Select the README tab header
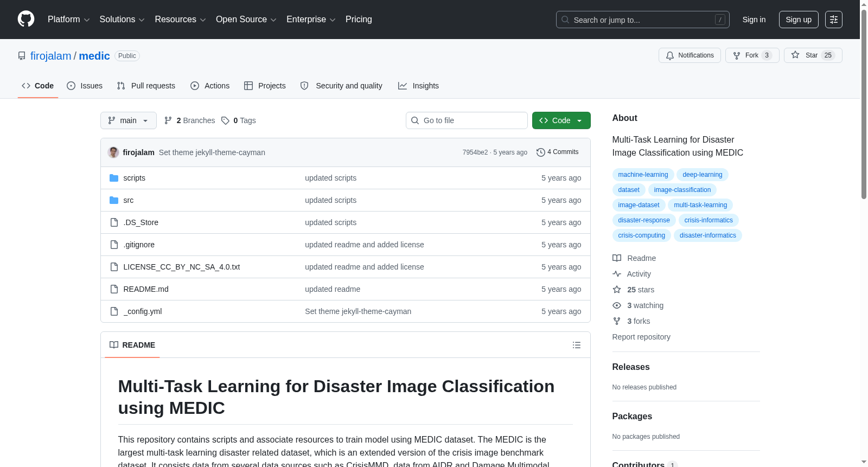868x467 pixels. point(132,345)
